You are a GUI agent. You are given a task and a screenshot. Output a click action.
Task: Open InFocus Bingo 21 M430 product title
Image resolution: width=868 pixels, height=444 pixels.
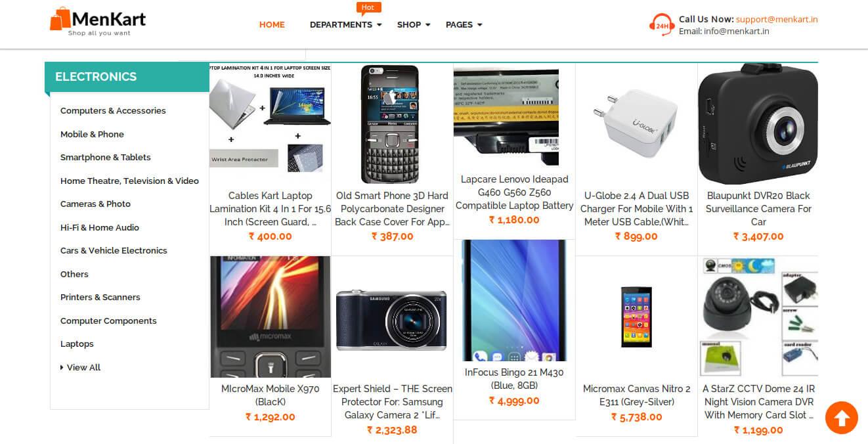click(514, 378)
